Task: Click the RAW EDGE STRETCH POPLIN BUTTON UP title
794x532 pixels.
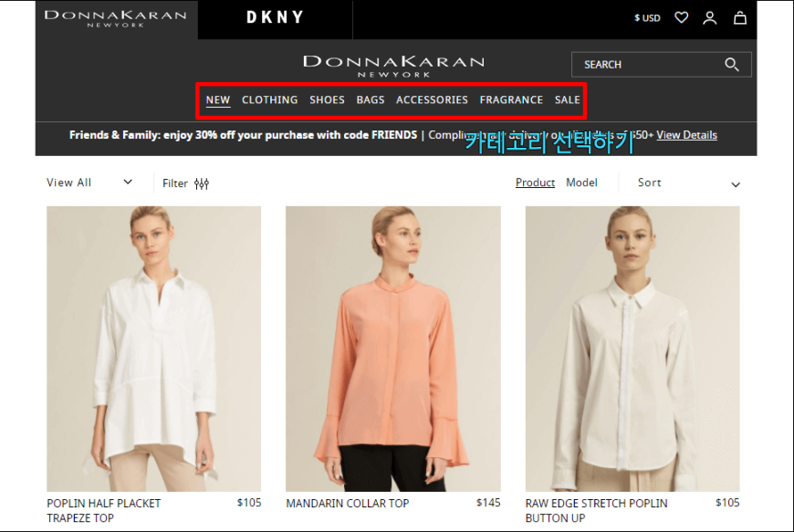Action: click(x=597, y=511)
